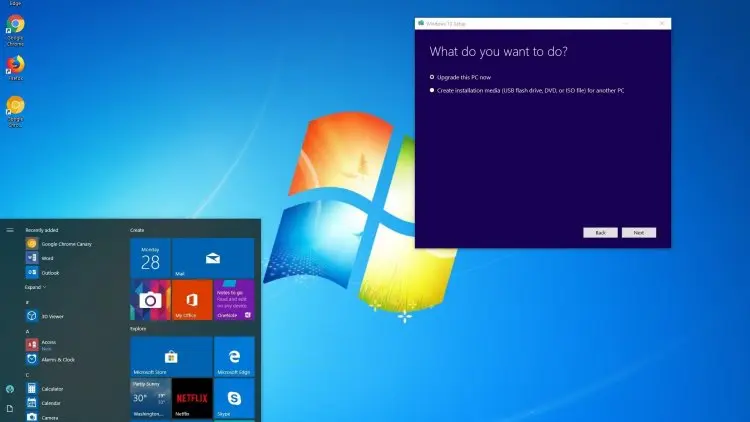Open the My Office tile
The width and height of the screenshot is (750, 422).
192,300
